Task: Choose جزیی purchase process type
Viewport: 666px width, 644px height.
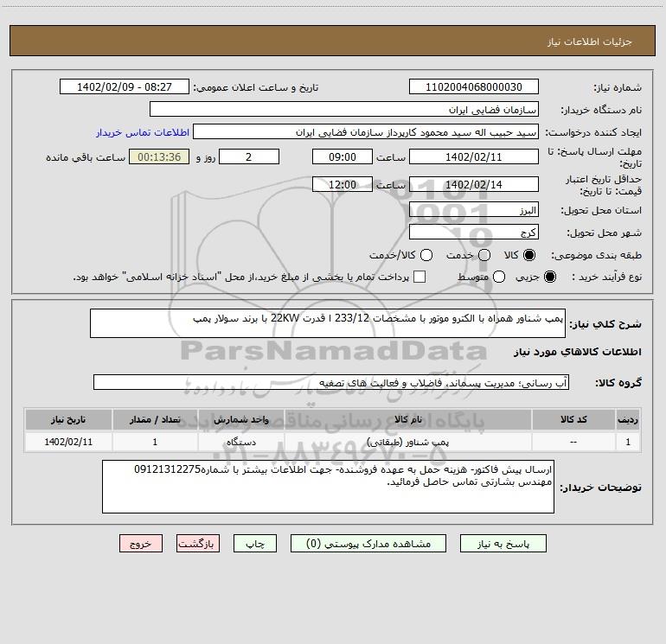Action: pyautogui.click(x=550, y=277)
